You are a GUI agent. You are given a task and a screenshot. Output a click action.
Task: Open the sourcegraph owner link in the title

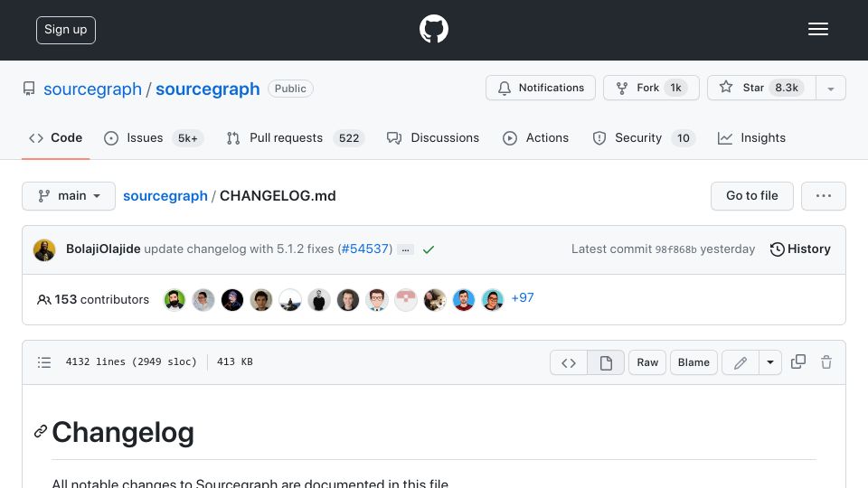92,89
